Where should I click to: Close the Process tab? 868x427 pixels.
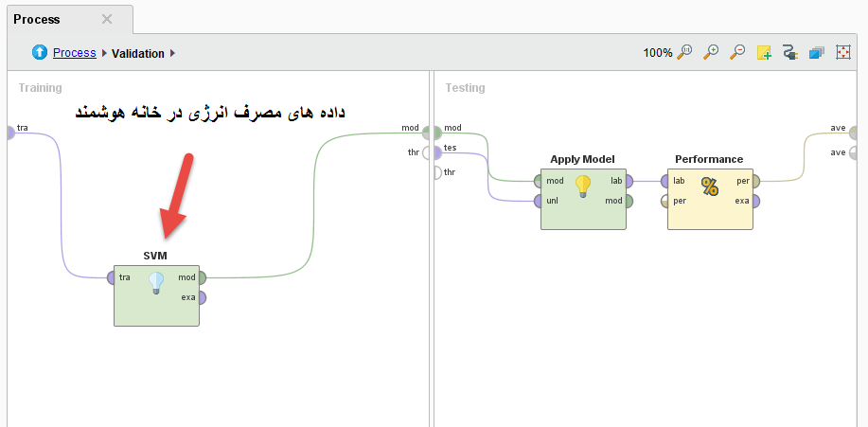pyautogui.click(x=107, y=19)
